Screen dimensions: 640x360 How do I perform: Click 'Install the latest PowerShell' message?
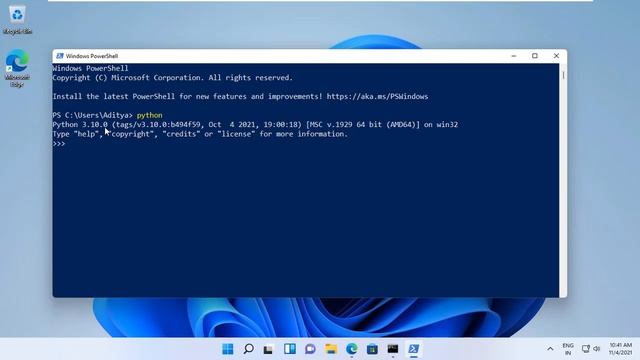click(x=240, y=96)
